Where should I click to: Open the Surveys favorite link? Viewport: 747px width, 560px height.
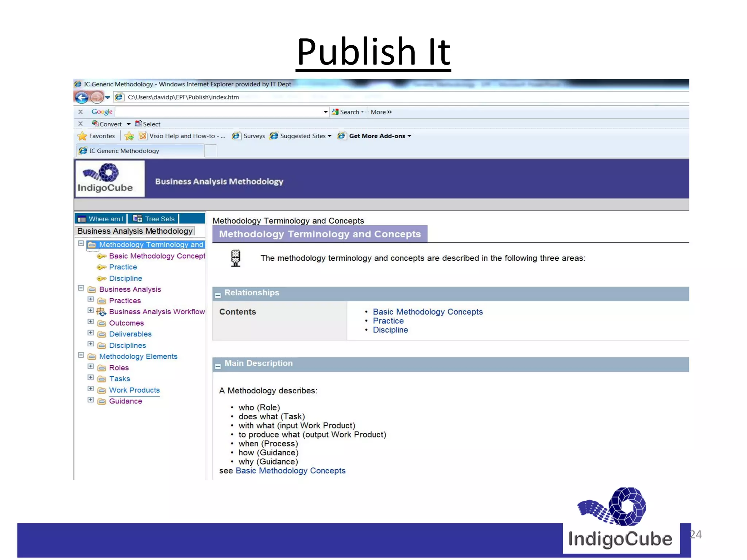point(249,136)
